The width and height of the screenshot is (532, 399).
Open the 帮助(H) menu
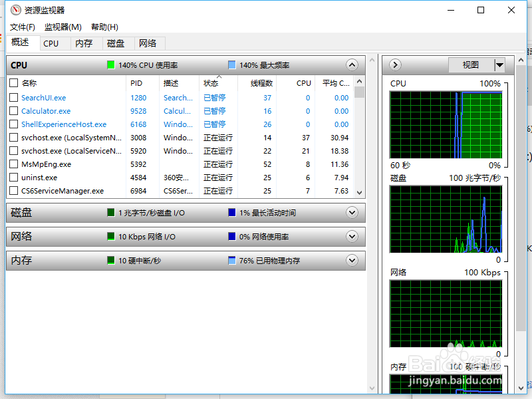104,27
